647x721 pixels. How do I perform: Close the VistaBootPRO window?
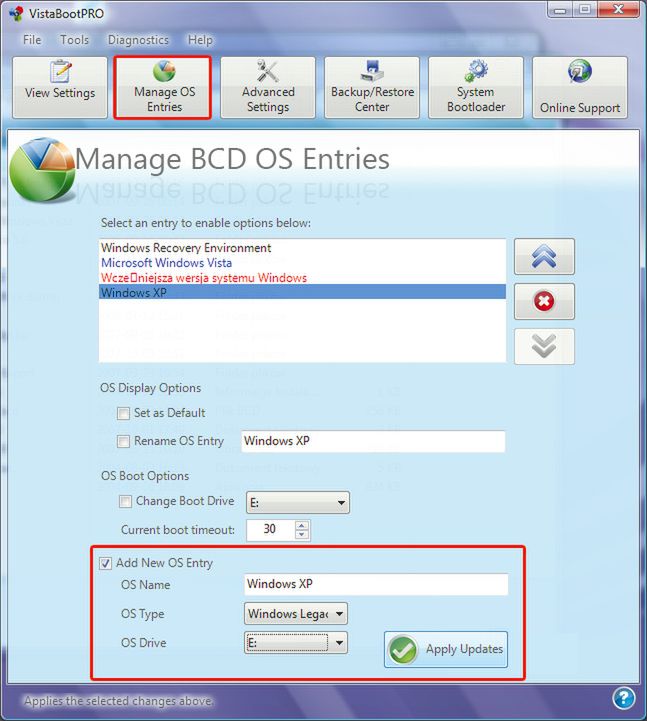[x=618, y=10]
